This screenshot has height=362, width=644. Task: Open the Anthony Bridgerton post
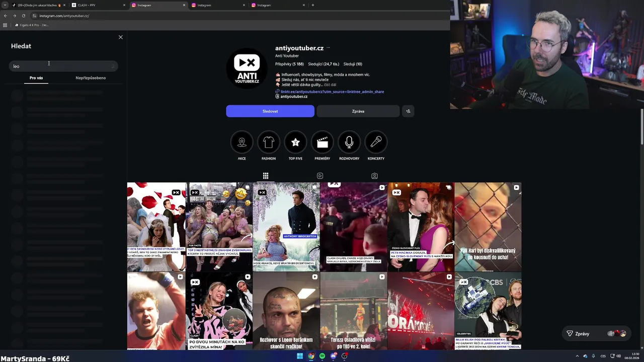(286, 227)
